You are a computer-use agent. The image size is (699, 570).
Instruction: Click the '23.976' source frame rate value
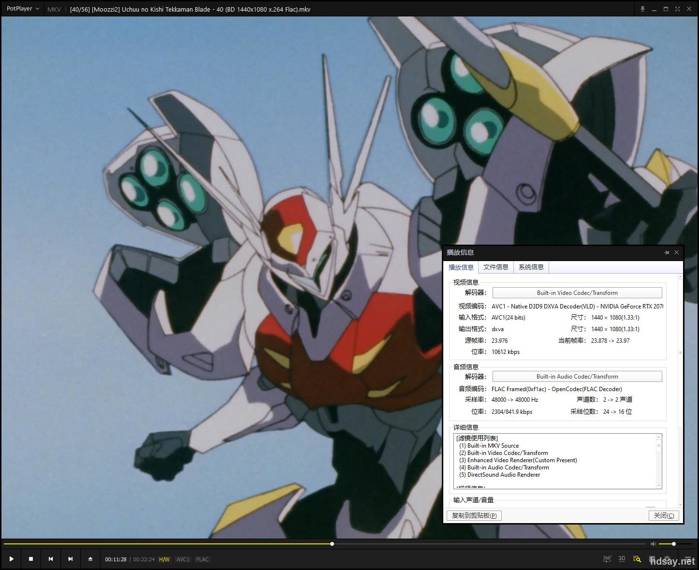(500, 340)
